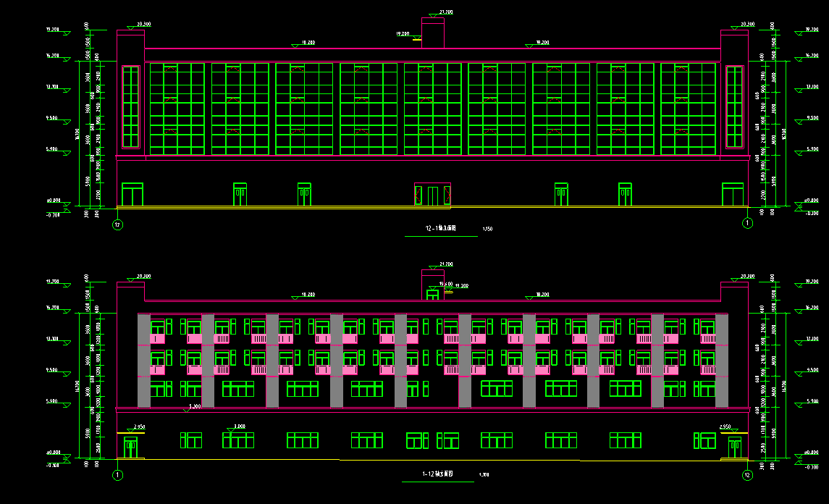Select the lower drawing title 1-12 elevation

click(x=437, y=475)
